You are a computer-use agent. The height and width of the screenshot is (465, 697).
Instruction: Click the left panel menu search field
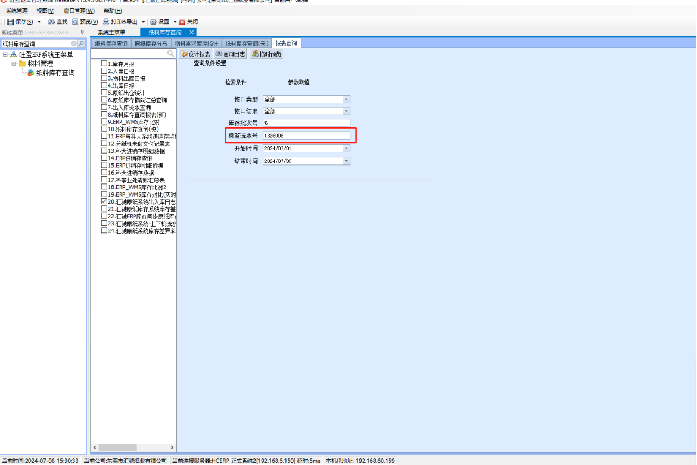(36, 44)
